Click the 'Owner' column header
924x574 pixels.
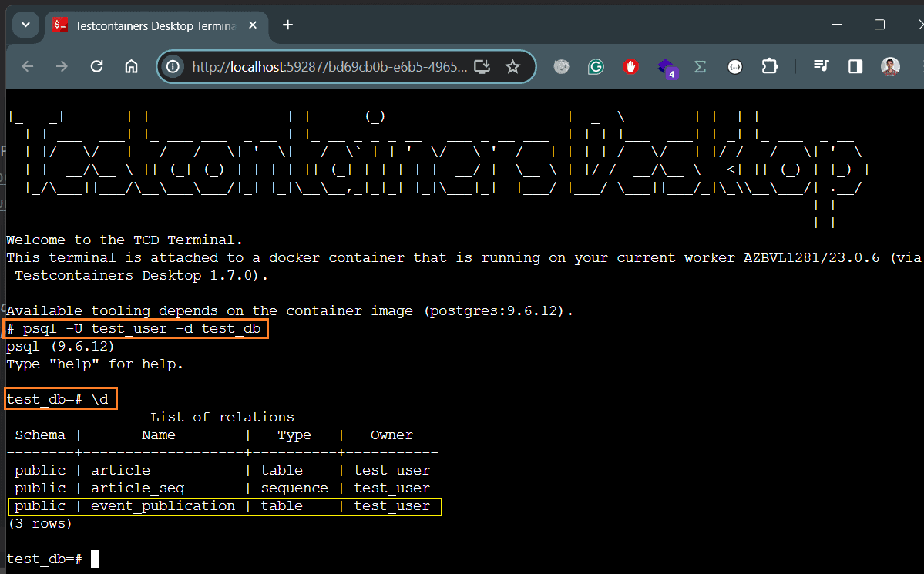(x=392, y=435)
